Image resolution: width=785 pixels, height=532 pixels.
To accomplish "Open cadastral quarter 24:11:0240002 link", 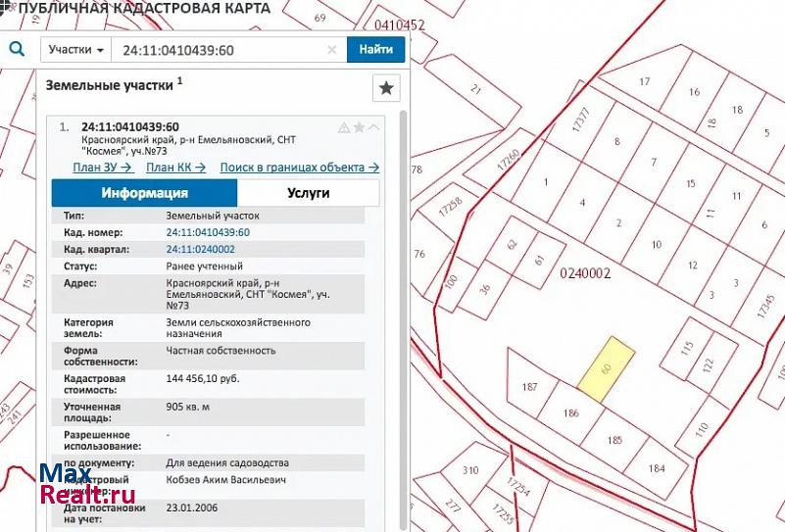I will coord(200,249).
